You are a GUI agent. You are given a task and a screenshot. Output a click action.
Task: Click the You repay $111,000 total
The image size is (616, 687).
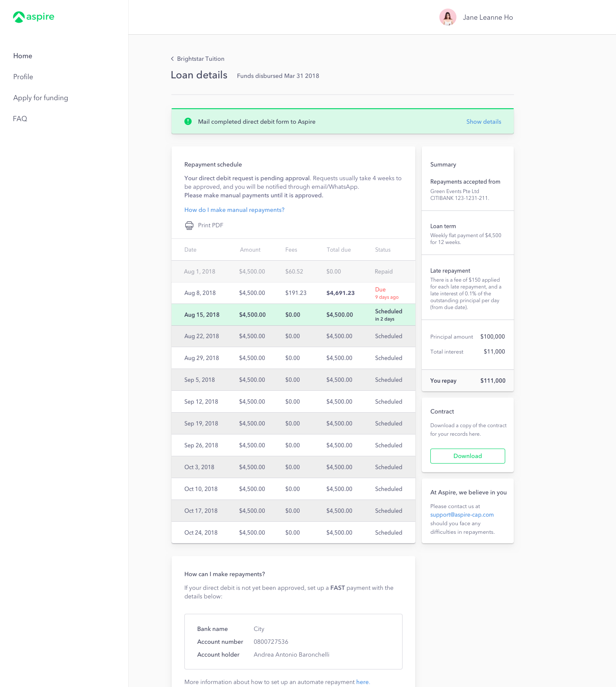(x=493, y=381)
